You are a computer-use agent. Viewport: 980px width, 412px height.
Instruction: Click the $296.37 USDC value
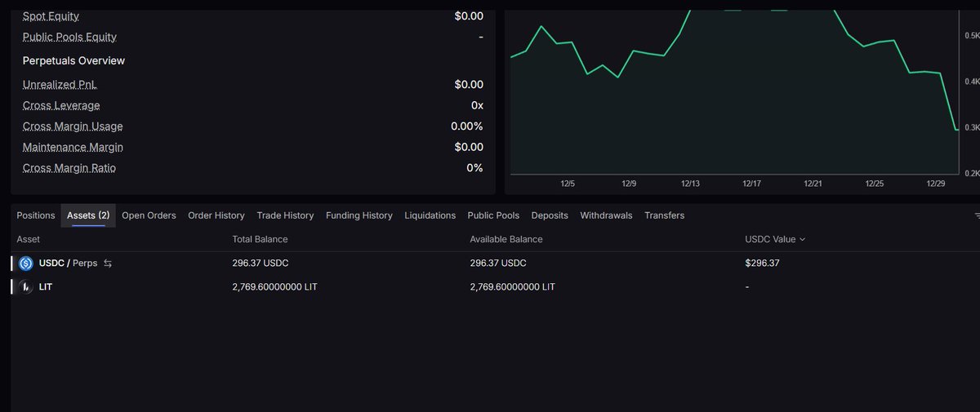(x=763, y=264)
